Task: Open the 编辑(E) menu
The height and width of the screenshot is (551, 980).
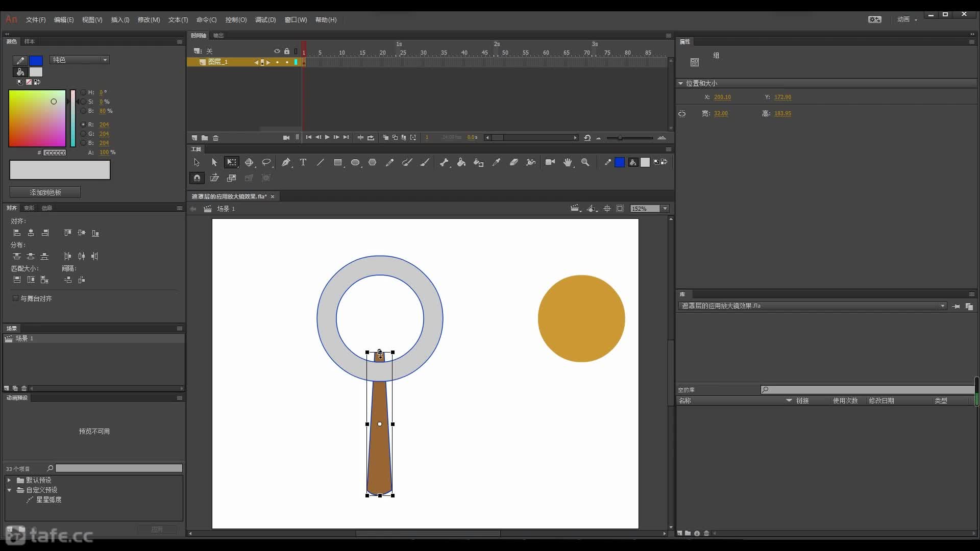Action: (x=64, y=20)
